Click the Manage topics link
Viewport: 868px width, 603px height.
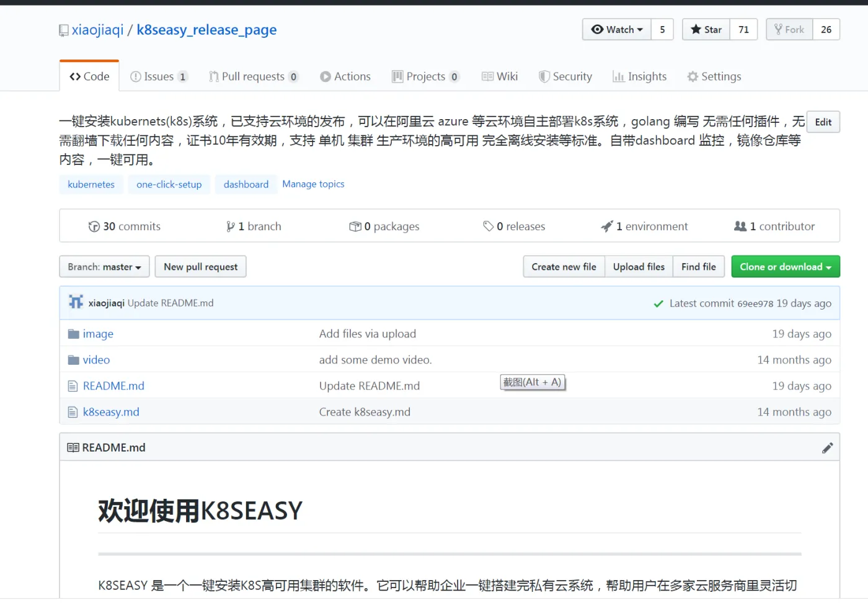(x=313, y=184)
